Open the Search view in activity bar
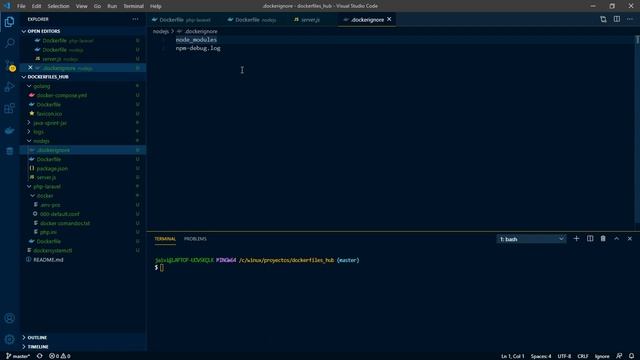The image size is (640, 360). coord(9,43)
